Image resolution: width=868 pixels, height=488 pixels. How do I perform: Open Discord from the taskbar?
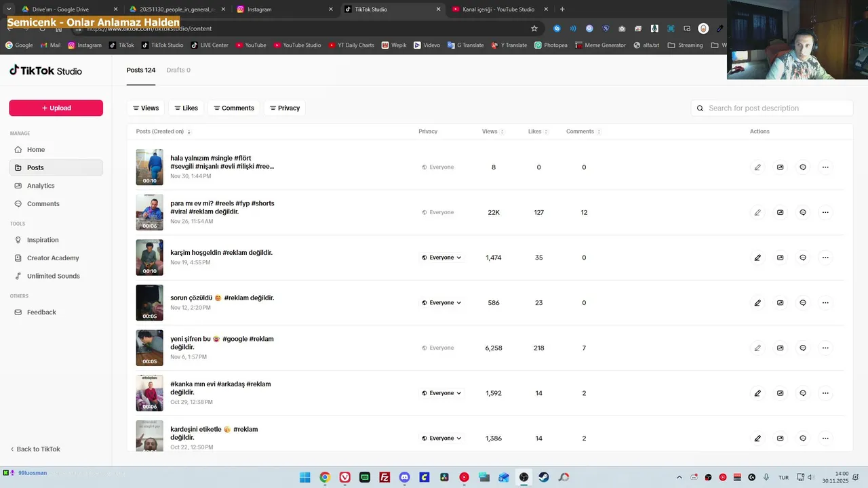(405, 477)
